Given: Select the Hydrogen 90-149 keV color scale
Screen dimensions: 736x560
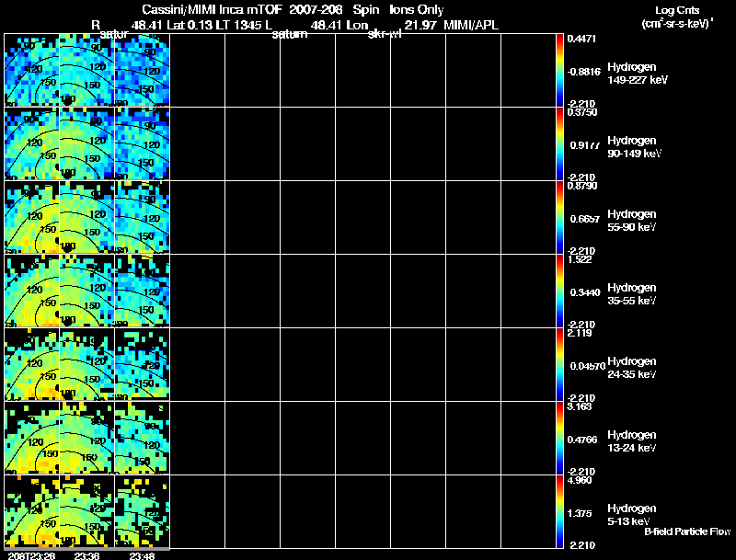Looking at the screenshot, I should click(560, 143).
